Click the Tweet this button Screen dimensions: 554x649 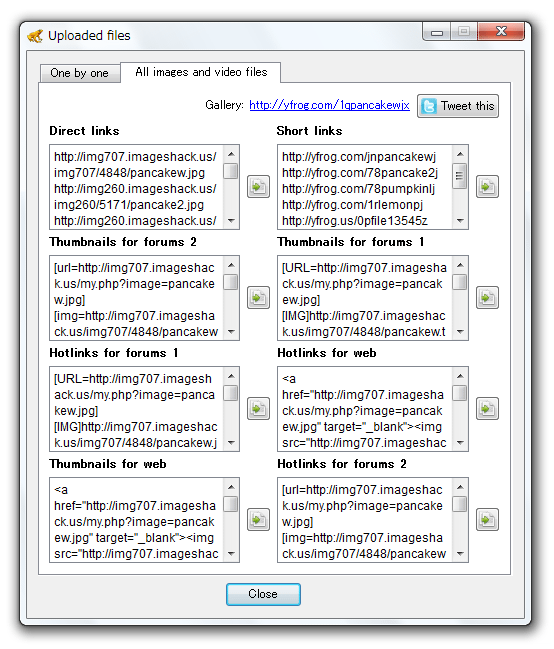point(458,106)
